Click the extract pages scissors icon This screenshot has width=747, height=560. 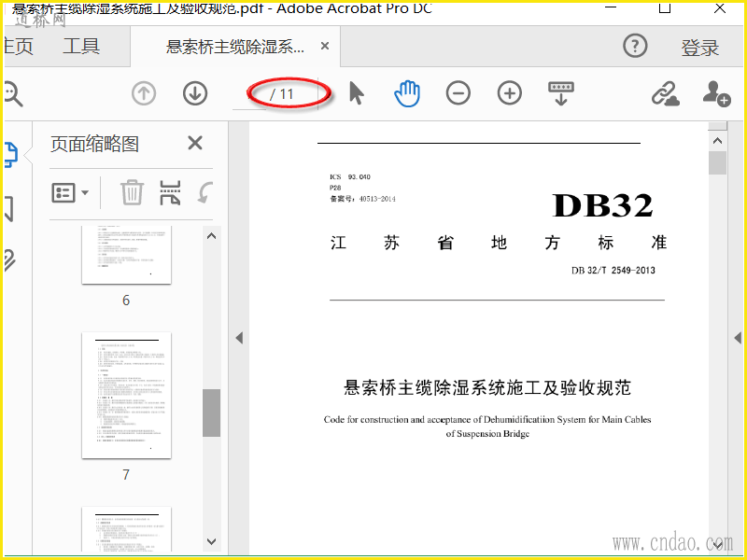170,192
